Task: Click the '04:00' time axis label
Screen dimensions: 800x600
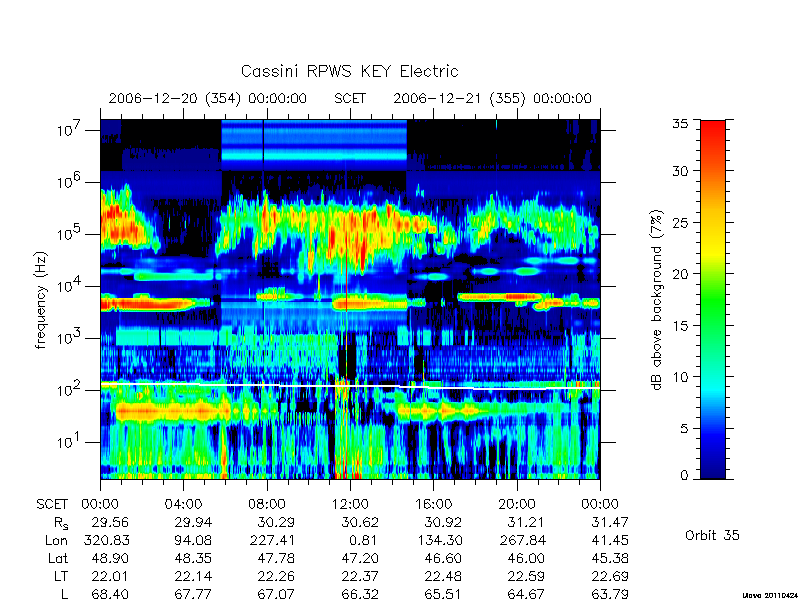Action: (183, 505)
